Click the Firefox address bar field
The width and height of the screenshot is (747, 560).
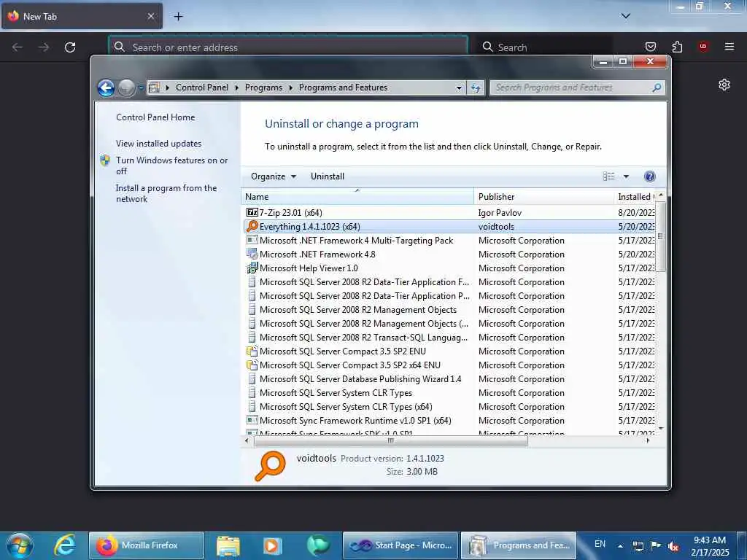click(x=288, y=47)
